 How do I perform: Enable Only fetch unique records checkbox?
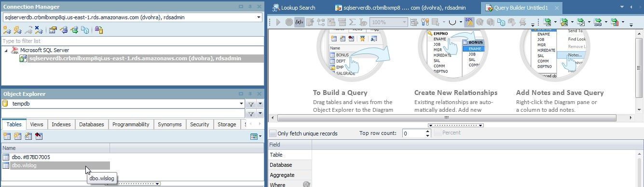pyautogui.click(x=273, y=134)
